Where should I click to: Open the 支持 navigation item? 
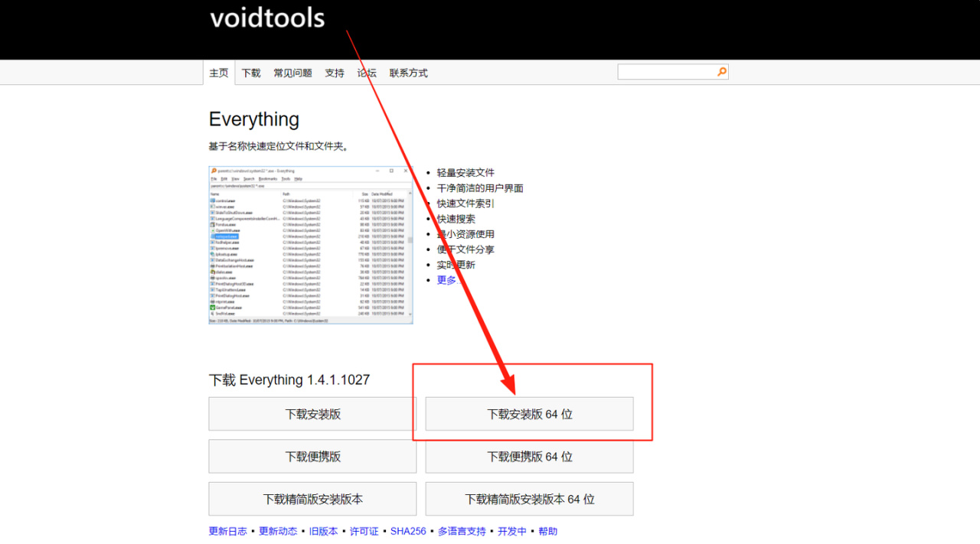point(335,73)
